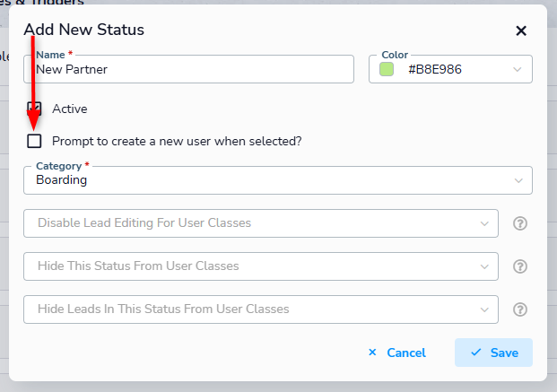The image size is (557, 392).
Task: Open help for Hide This Status field
Action: tap(520, 266)
